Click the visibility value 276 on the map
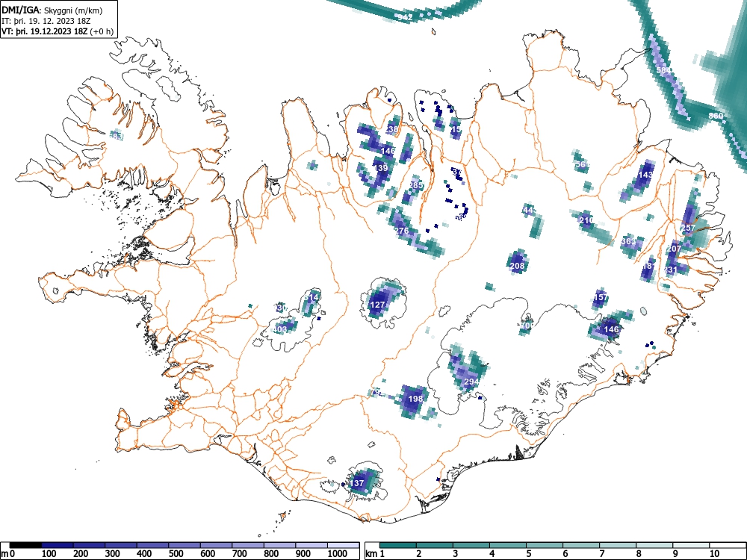 pos(402,231)
